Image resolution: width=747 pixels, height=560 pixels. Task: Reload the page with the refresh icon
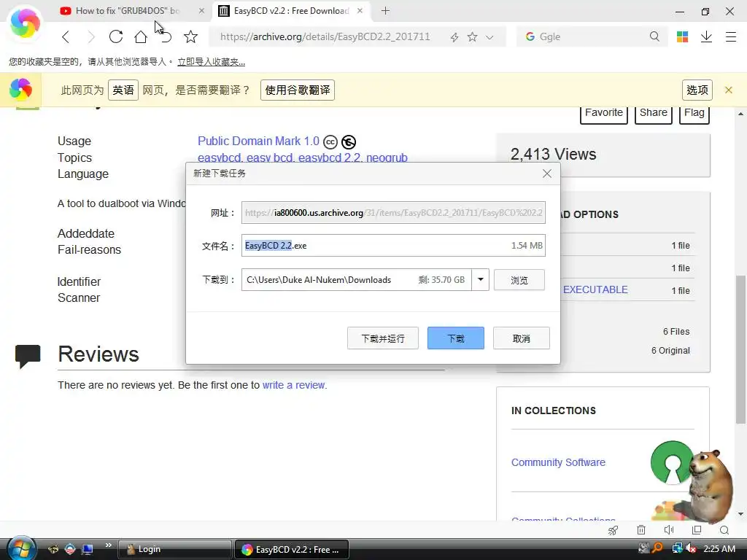point(116,36)
